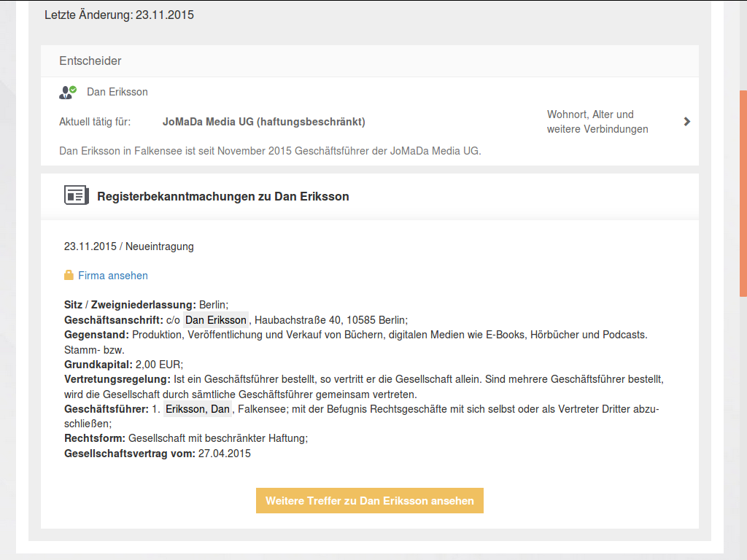
Task: Click the 'Registerbekanntmachungen zu Dan Eriksson' heading
Action: pyautogui.click(x=222, y=196)
